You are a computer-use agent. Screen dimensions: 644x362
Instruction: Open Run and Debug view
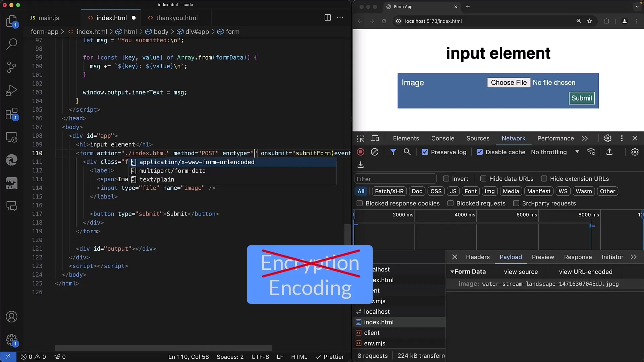coord(12,90)
